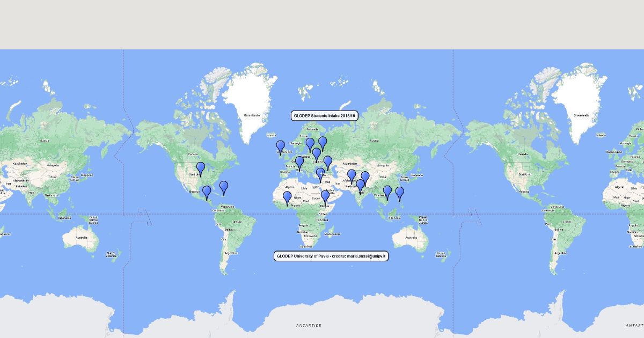This screenshot has height=338, width=644.
Task: Click the Caribbean pin east of Cuba
Action: click(224, 187)
